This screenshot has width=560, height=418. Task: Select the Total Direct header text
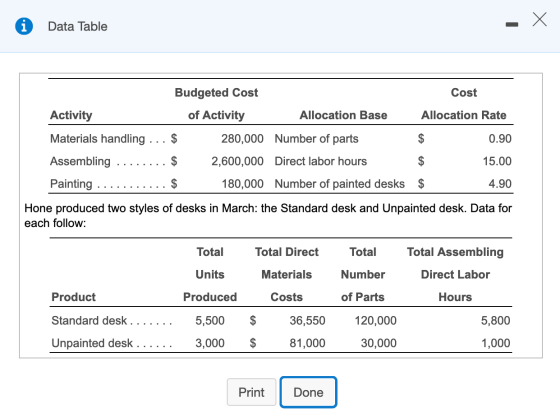[x=286, y=252]
